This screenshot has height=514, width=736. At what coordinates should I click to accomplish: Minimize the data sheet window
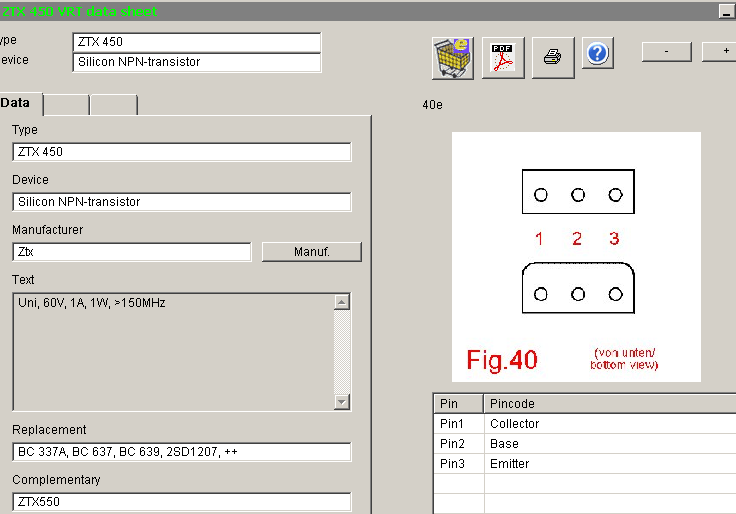(727, 11)
